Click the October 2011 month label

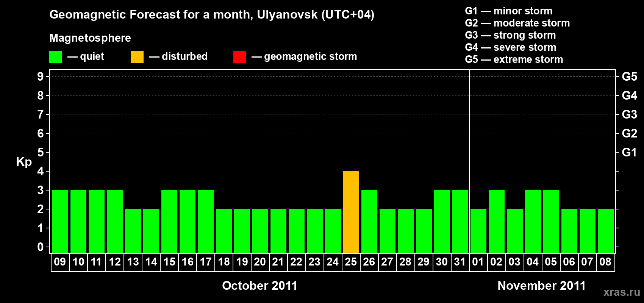tap(260, 286)
